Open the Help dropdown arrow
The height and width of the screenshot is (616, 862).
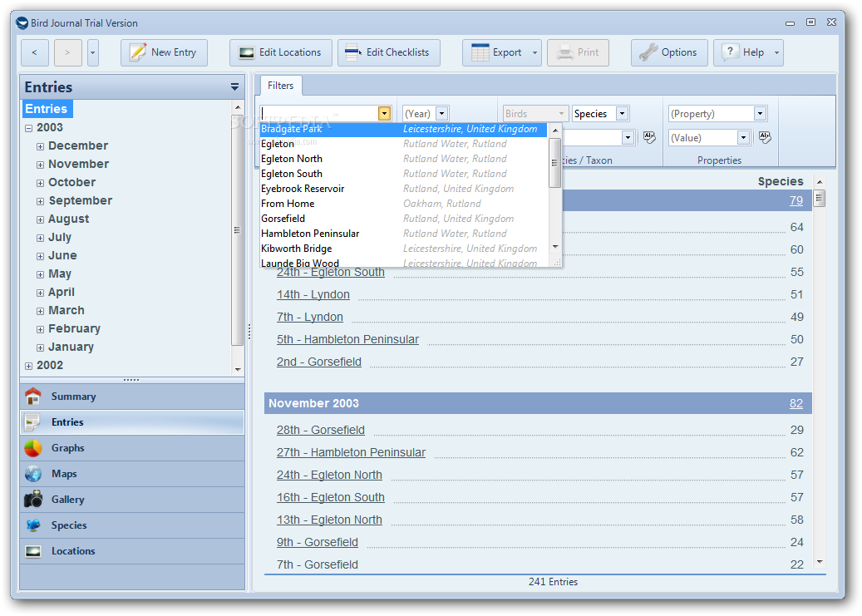pyautogui.click(x=776, y=53)
